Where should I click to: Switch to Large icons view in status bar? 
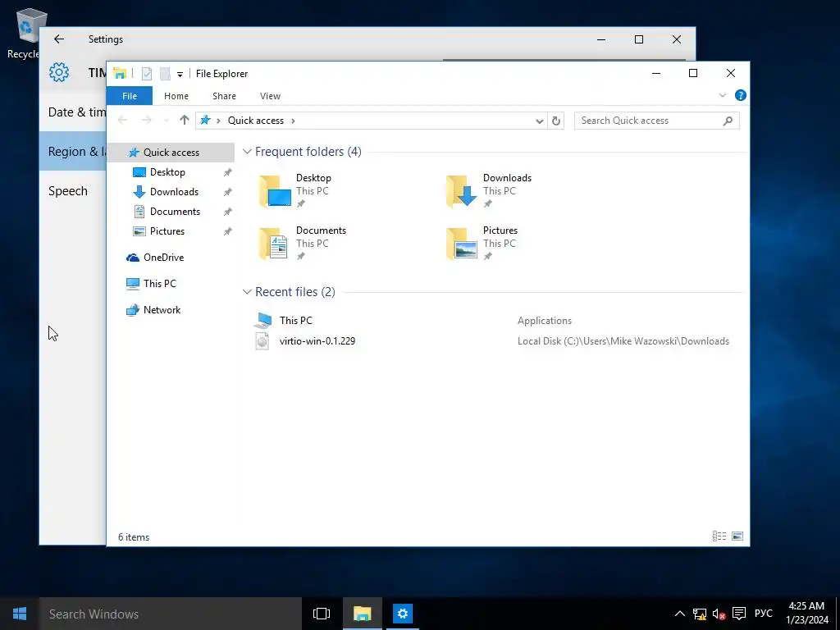click(x=737, y=536)
